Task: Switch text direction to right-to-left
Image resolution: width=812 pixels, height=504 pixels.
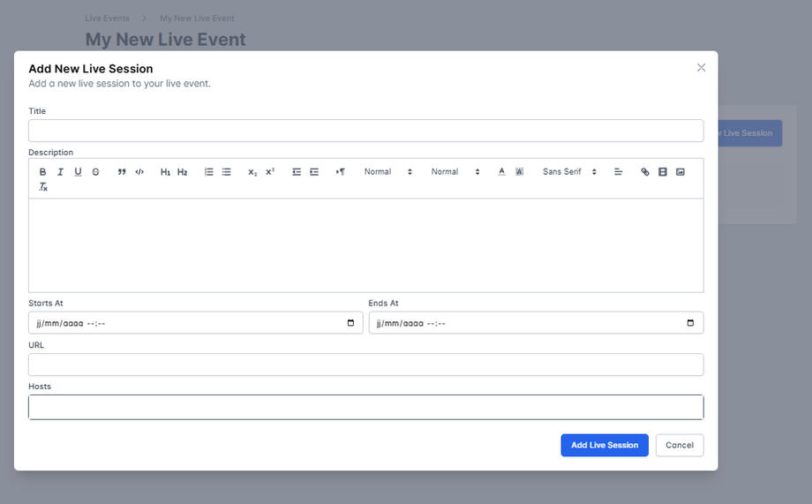Action: [x=340, y=172]
